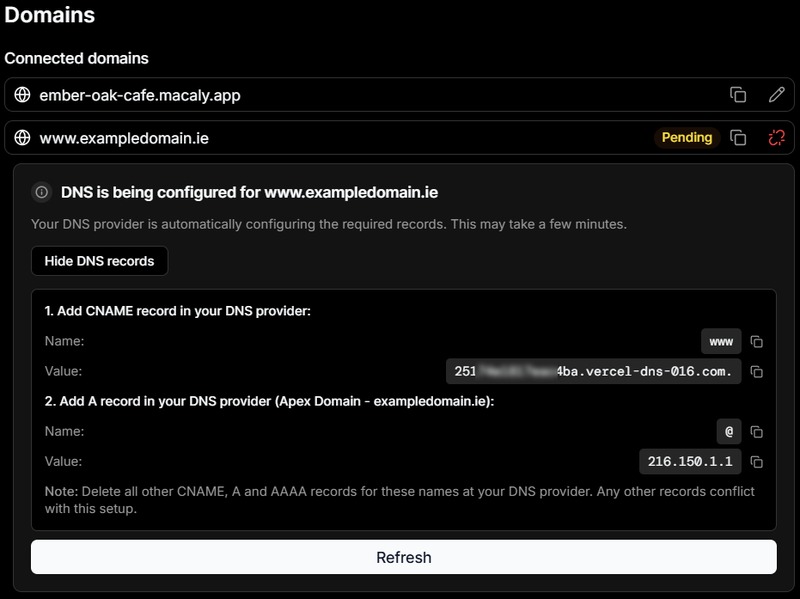
Task: Copy the CNAME record name www
Action: click(x=757, y=341)
